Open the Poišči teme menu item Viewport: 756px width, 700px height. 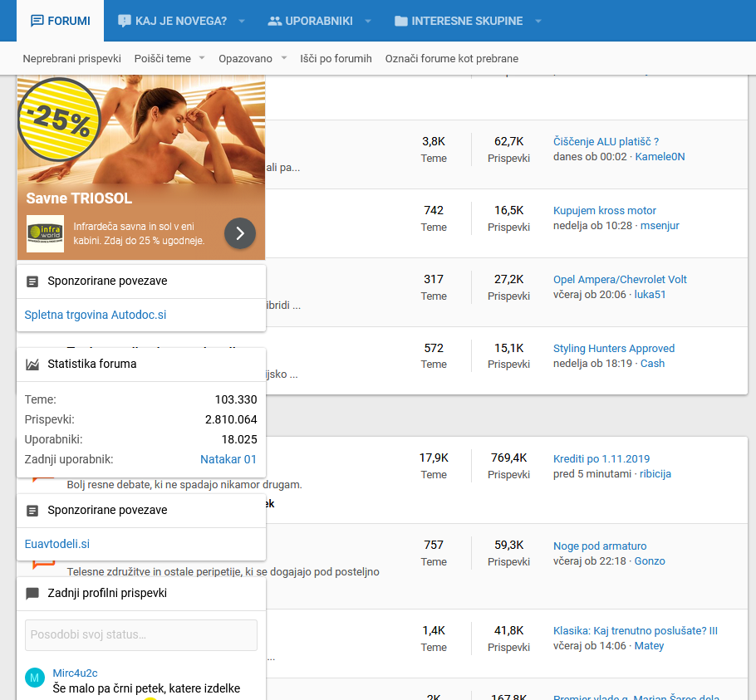(x=163, y=58)
